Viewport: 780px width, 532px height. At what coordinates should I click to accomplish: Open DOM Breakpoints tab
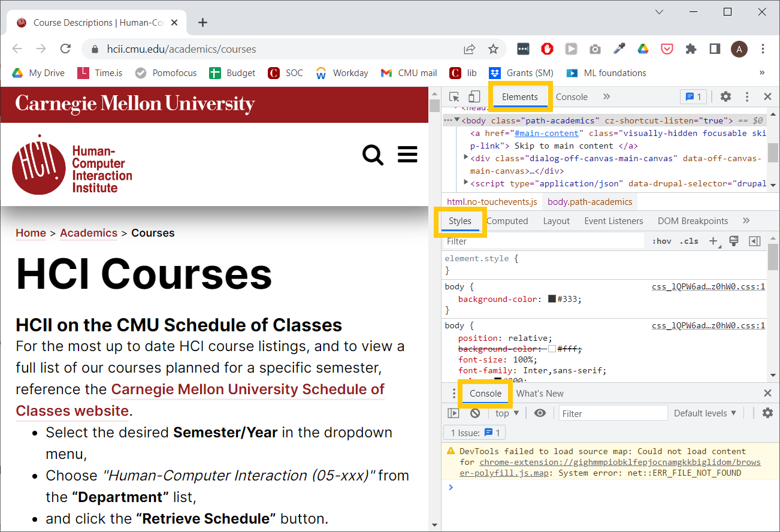[693, 221]
